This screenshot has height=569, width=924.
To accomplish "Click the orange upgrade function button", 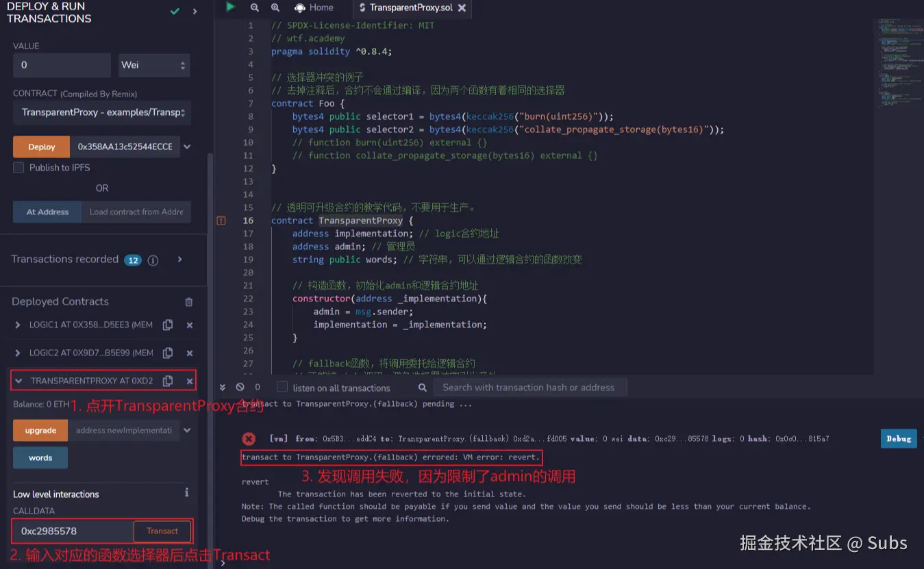I will click(40, 430).
